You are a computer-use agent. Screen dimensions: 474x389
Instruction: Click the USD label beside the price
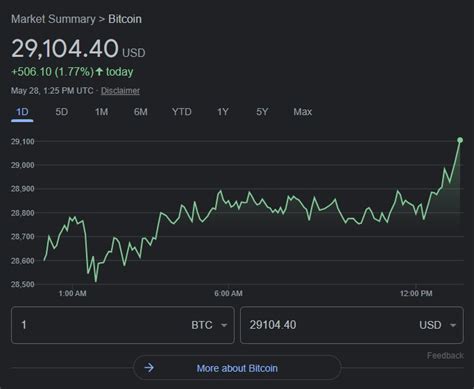point(134,53)
